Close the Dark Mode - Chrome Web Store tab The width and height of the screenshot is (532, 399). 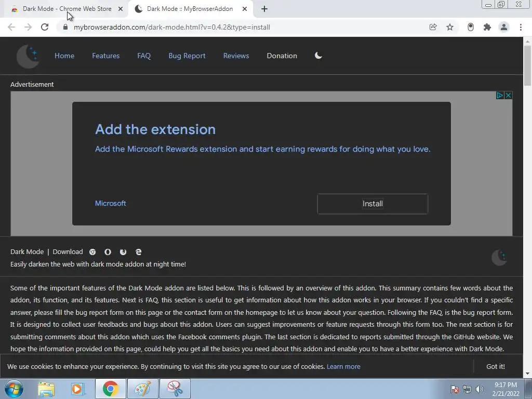coord(121,9)
